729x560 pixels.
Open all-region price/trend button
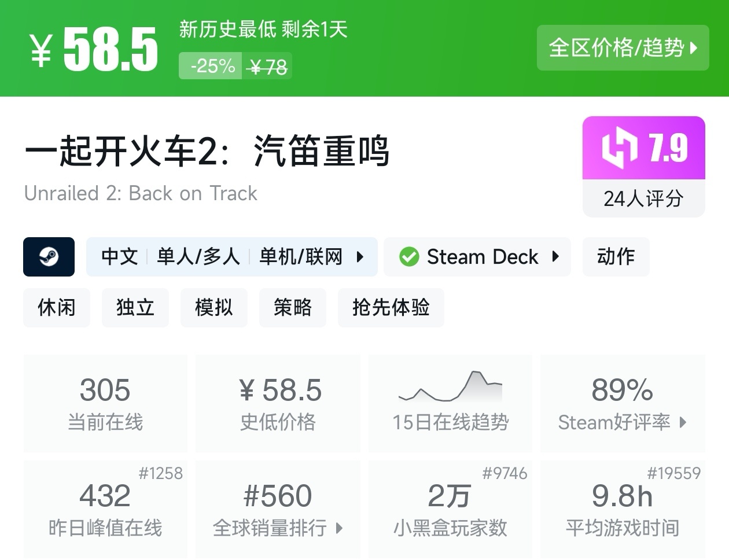(623, 48)
